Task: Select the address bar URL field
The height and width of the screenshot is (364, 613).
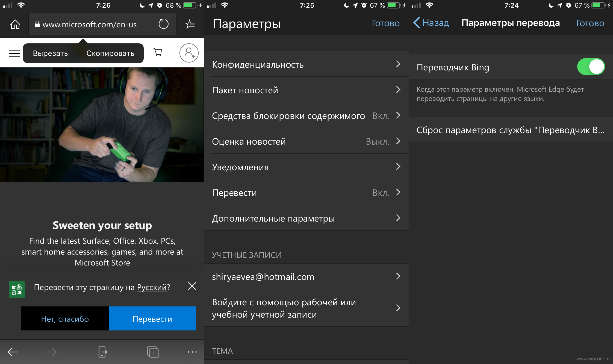Action: click(102, 24)
